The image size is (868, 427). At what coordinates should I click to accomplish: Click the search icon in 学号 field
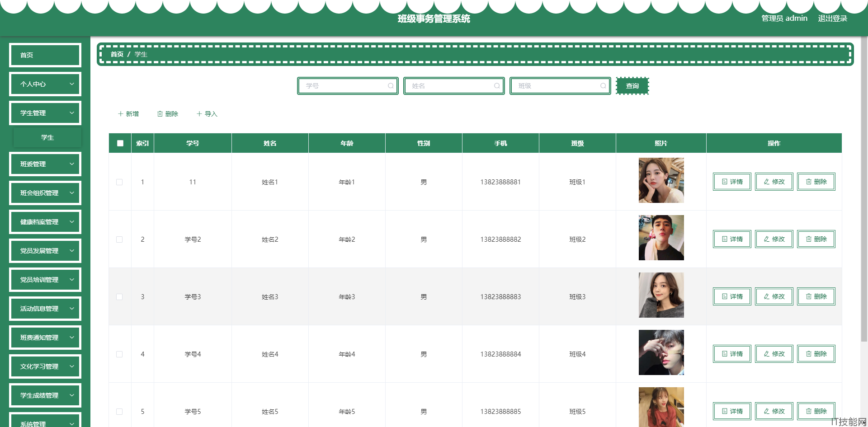click(x=391, y=86)
